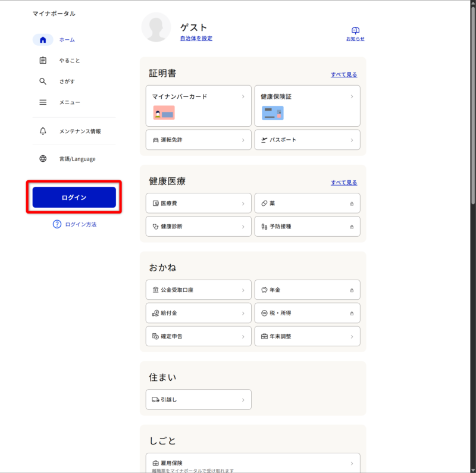Image resolution: width=476 pixels, height=473 pixels.
Task: Click the やること clipboard icon
Action: 43,61
